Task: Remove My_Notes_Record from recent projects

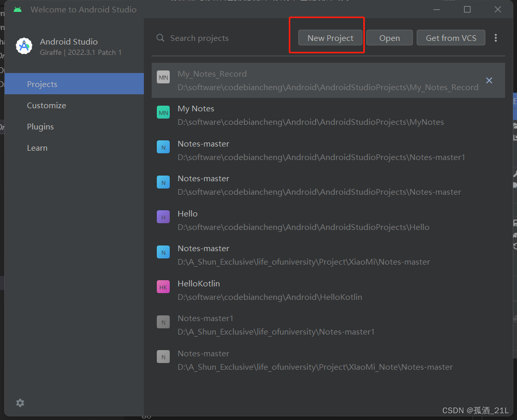Action: [489, 80]
